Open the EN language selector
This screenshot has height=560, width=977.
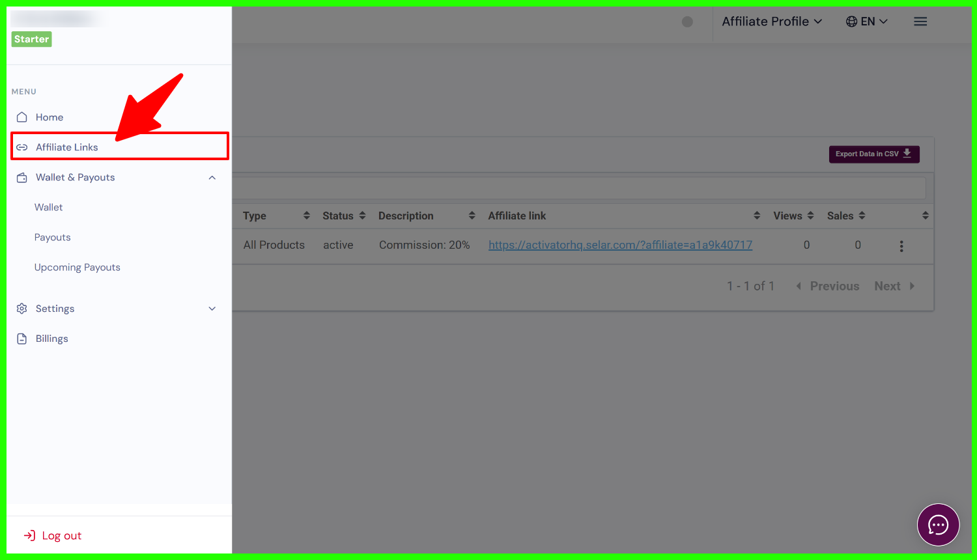[x=866, y=21]
